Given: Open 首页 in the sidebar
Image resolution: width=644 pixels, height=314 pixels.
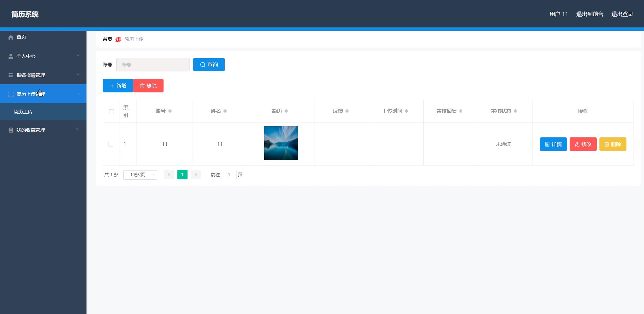Looking at the screenshot, I should pyautogui.click(x=43, y=37).
